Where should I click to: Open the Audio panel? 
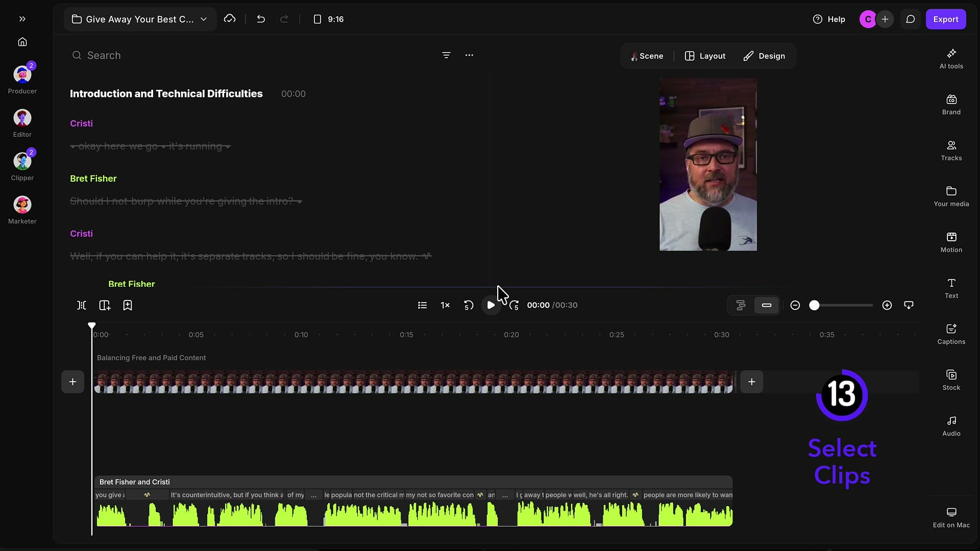click(951, 426)
